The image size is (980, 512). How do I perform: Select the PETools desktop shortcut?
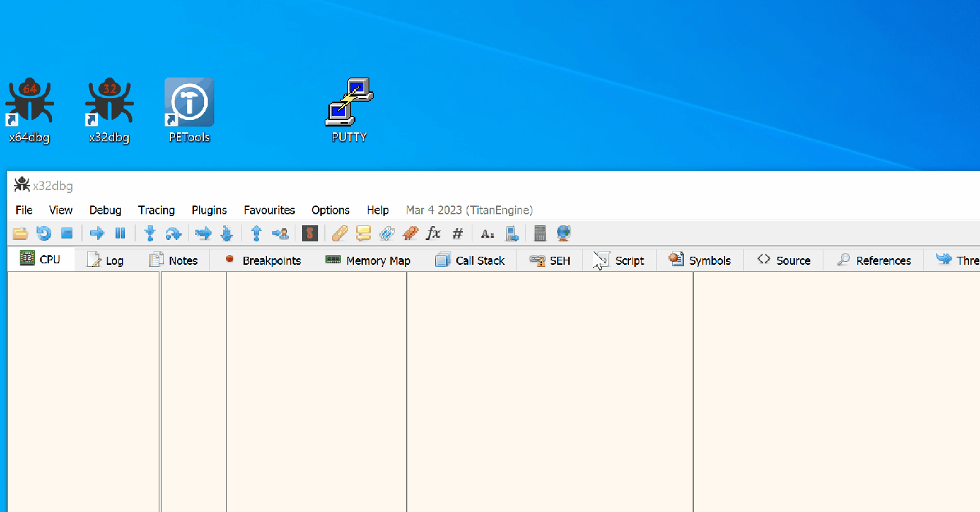click(x=189, y=110)
